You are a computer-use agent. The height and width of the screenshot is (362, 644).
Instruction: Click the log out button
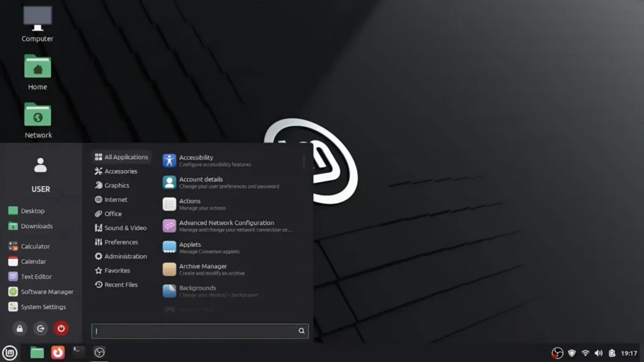click(40, 328)
